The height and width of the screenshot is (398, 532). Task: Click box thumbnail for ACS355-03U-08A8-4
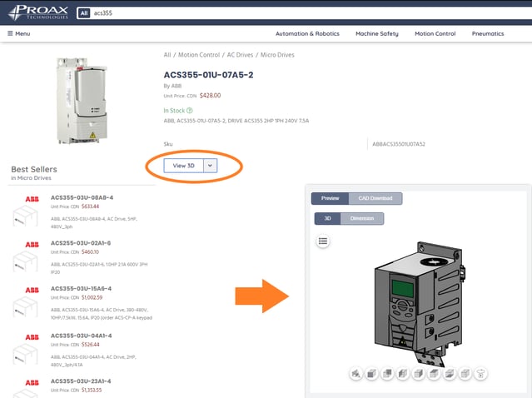click(25, 216)
